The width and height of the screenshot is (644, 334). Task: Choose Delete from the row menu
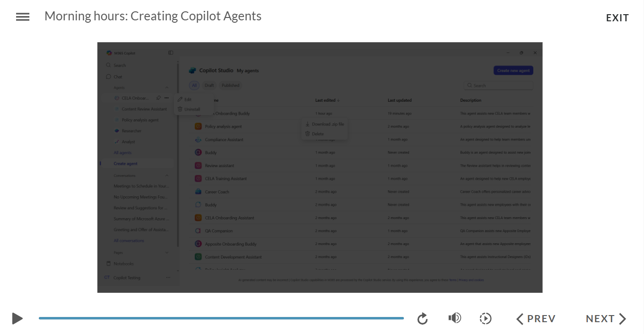tap(314, 134)
